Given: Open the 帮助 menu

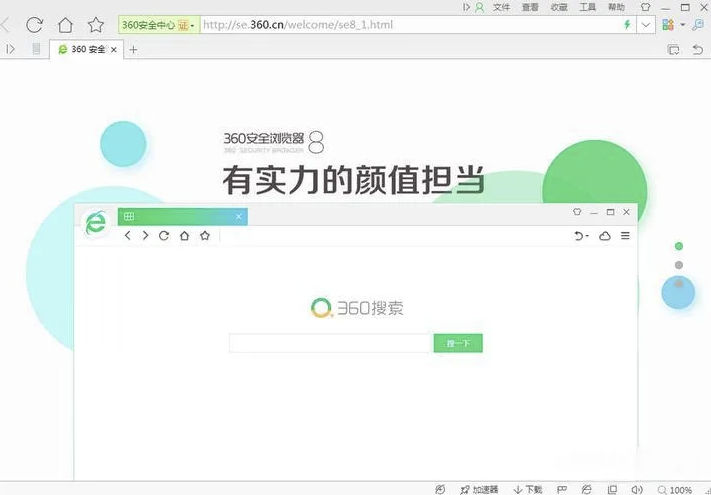Looking at the screenshot, I should pyautogui.click(x=616, y=7).
